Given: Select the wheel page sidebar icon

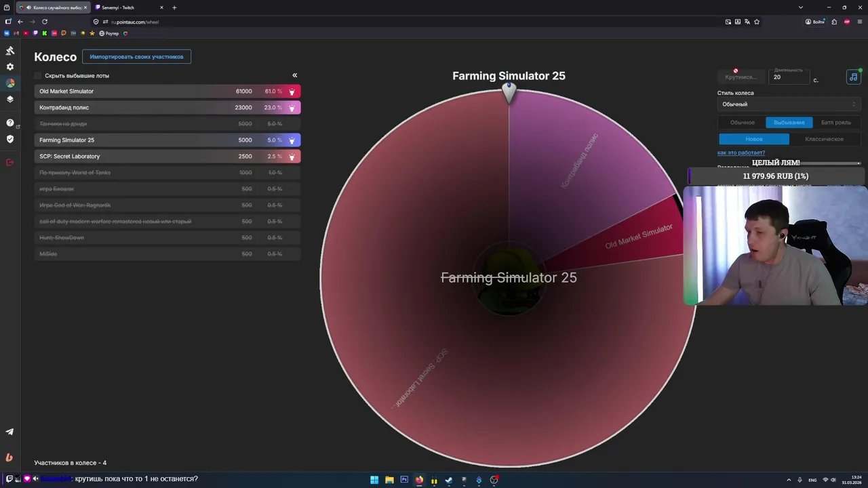Looking at the screenshot, I should tap(10, 83).
